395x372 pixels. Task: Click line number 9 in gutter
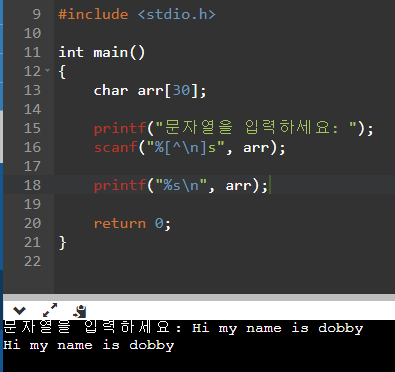tap(36, 14)
